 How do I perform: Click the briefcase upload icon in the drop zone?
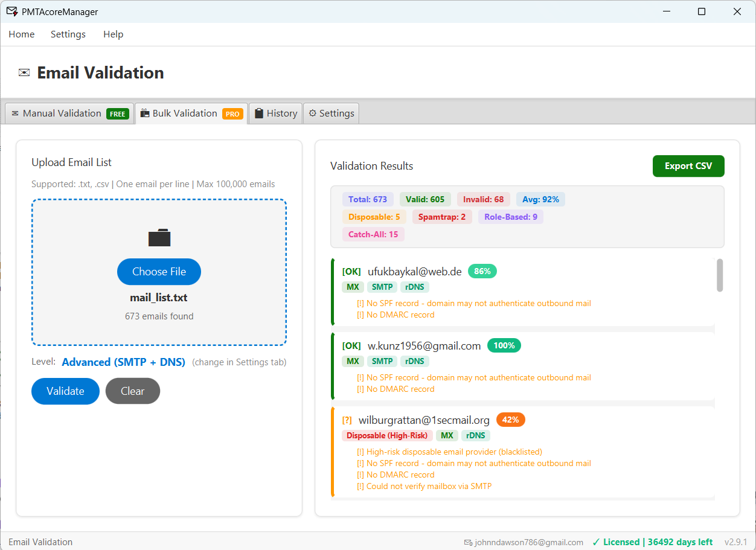pyautogui.click(x=159, y=237)
